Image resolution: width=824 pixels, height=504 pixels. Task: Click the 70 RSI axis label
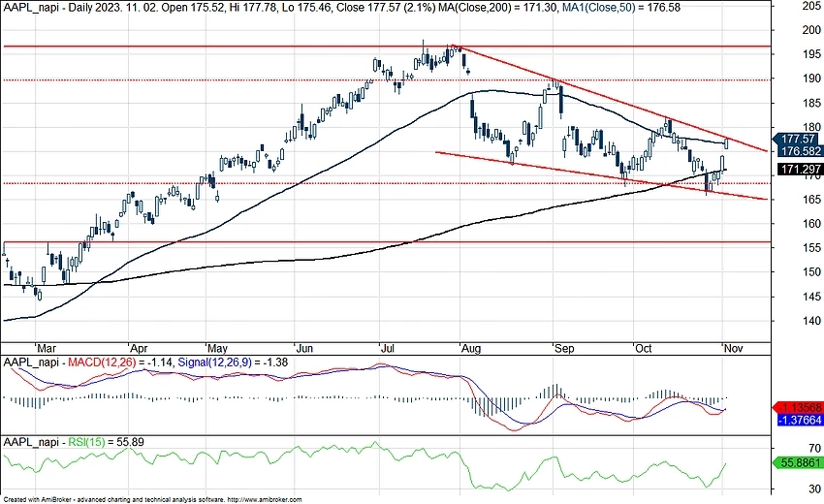pos(814,449)
